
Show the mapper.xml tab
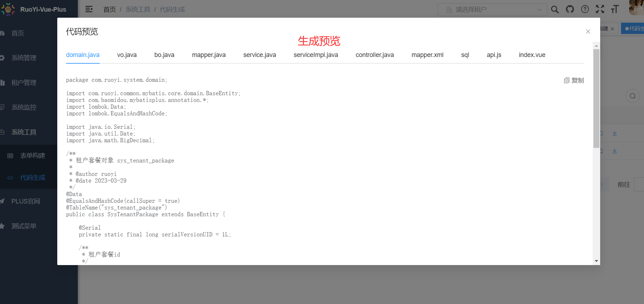point(427,55)
